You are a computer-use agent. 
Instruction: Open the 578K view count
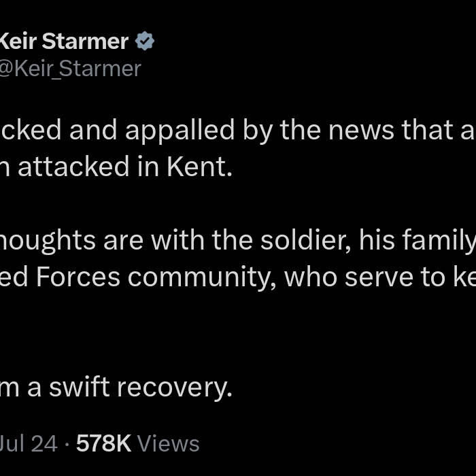point(103,443)
